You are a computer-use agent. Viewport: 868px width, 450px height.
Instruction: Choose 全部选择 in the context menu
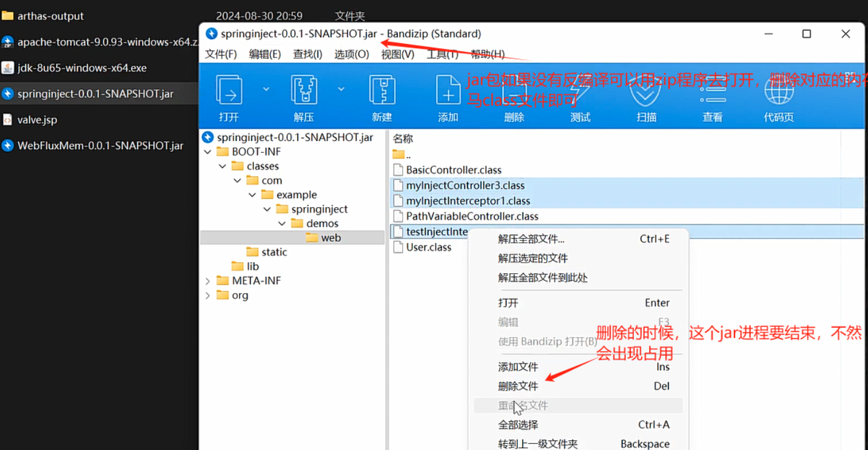518,425
